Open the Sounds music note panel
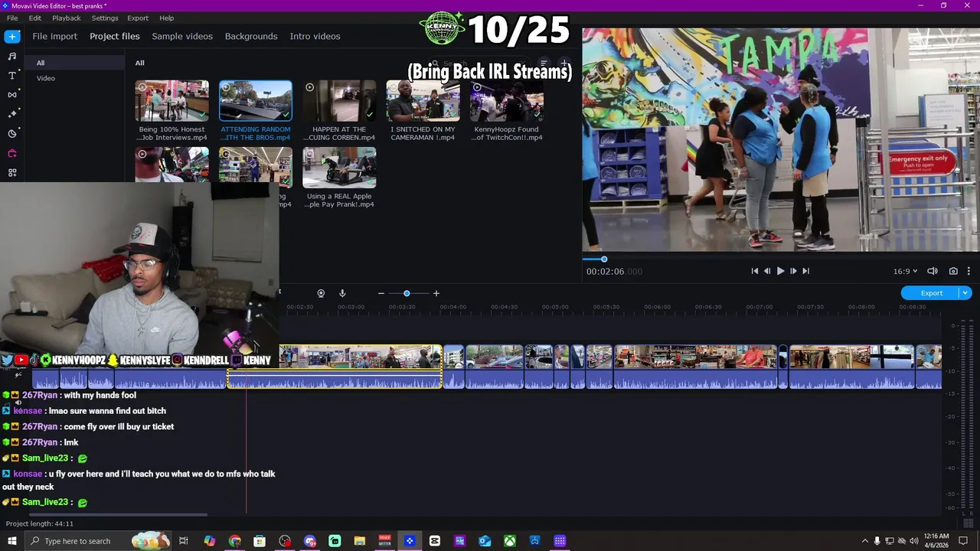Screen dimensions: 980x551 tap(12, 56)
